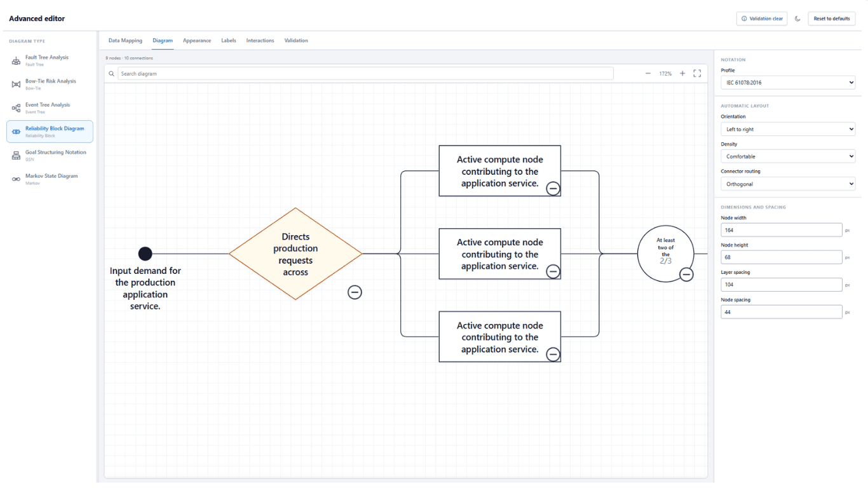This screenshot has width=868, height=488.
Task: Open the Density dropdown
Action: pyautogui.click(x=788, y=156)
